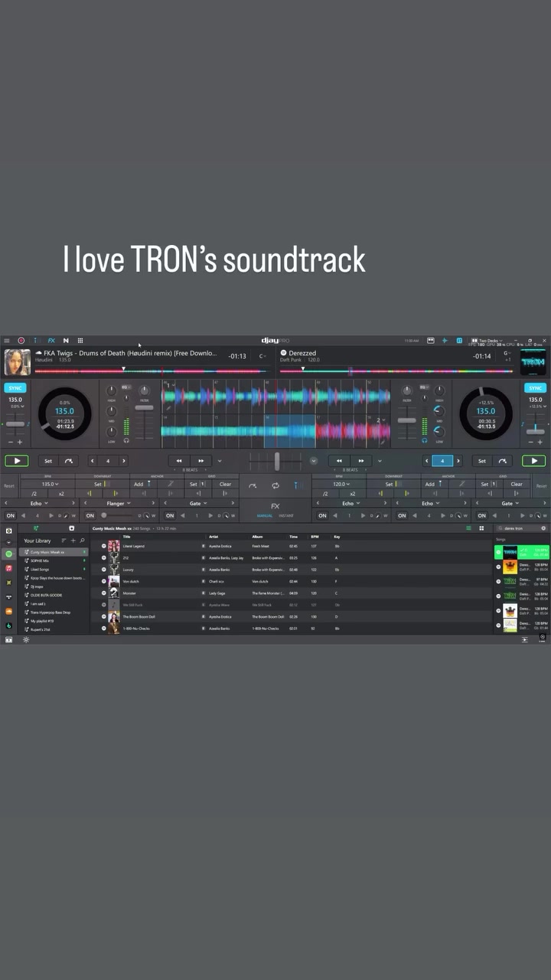Click the FKA Twigs album artwork on deck 1
This screenshot has width=551, height=980.
coord(17,362)
